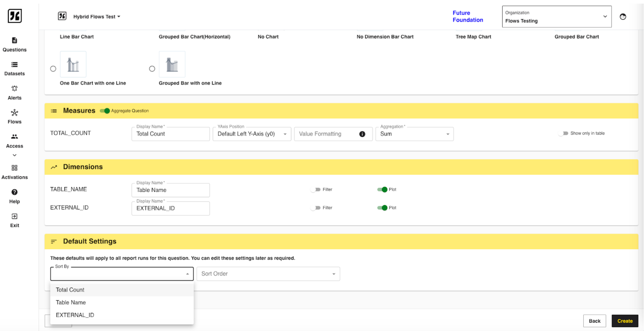Select EXTERNAL_ID sort option
This screenshot has width=644, height=331.
[122, 315]
